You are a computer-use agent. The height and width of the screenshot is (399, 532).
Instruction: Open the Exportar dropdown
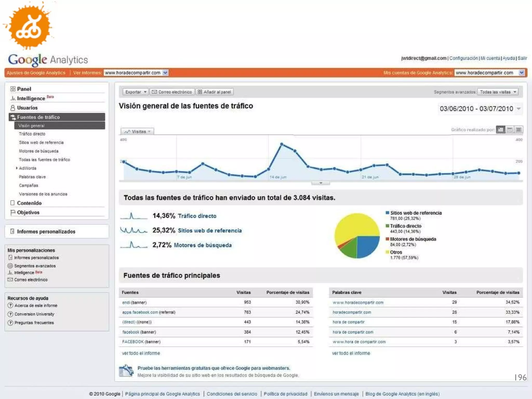click(x=136, y=92)
